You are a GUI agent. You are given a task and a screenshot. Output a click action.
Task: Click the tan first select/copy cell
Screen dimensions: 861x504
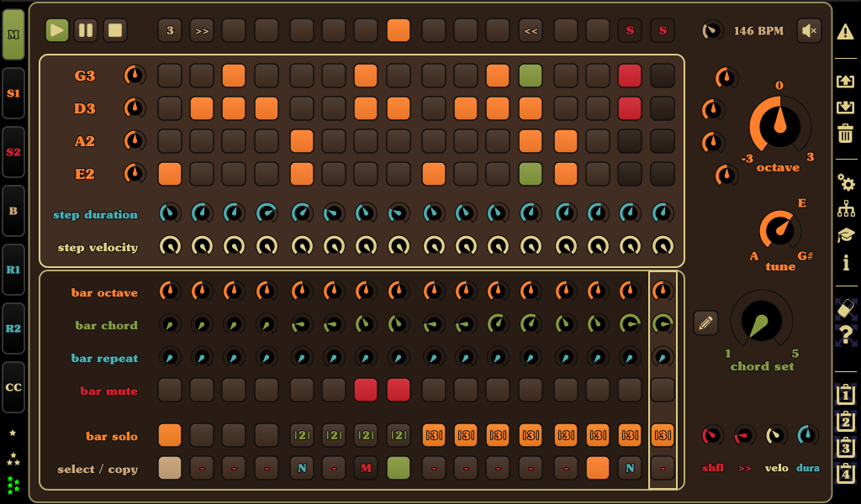170,468
